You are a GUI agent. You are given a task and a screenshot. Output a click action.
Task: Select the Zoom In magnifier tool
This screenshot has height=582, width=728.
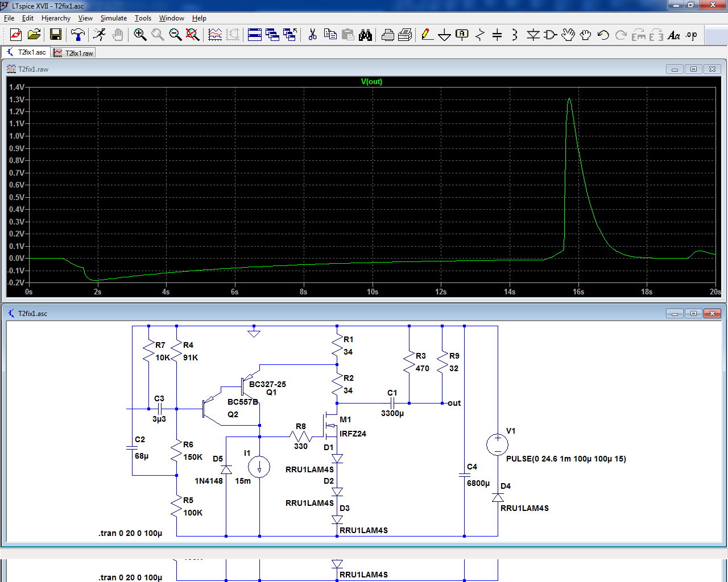tap(140, 35)
